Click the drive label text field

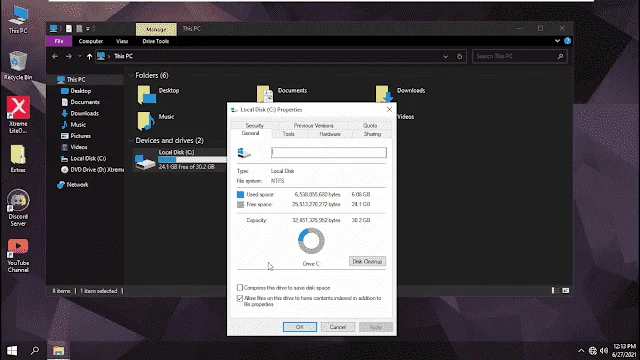coord(329,153)
